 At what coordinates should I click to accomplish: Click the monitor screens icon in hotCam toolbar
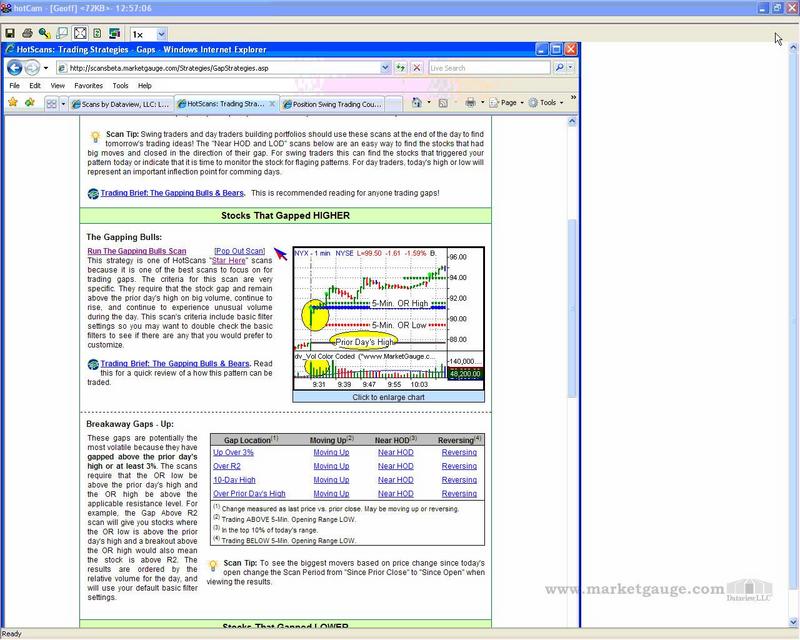point(114,34)
